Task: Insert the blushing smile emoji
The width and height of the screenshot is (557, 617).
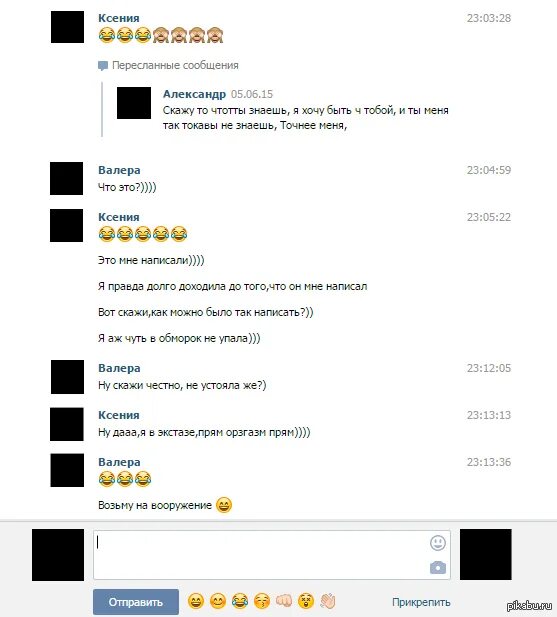Action: [218, 601]
